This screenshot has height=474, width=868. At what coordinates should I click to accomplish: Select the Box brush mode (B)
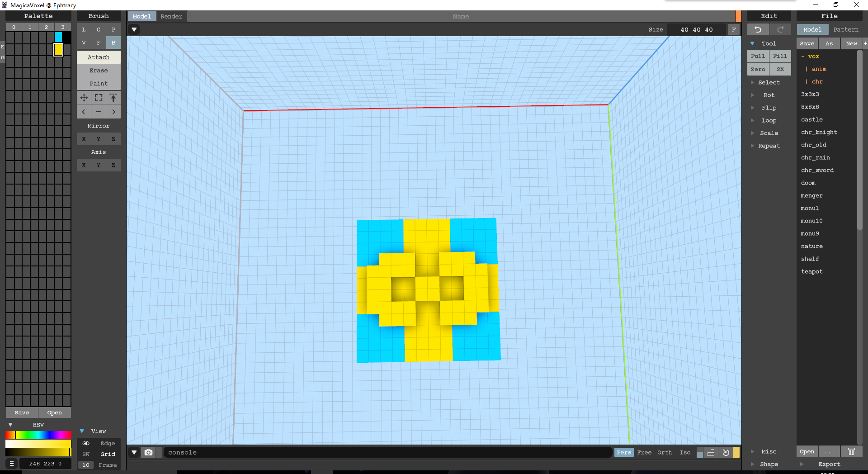pyautogui.click(x=113, y=43)
